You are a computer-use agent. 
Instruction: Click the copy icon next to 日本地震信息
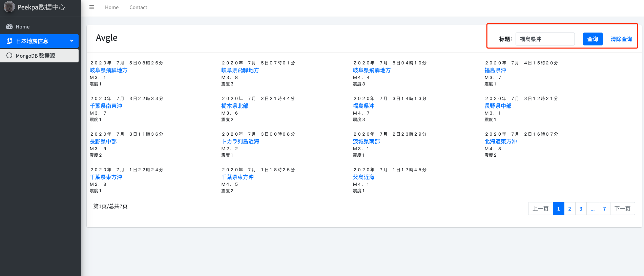tap(9, 41)
